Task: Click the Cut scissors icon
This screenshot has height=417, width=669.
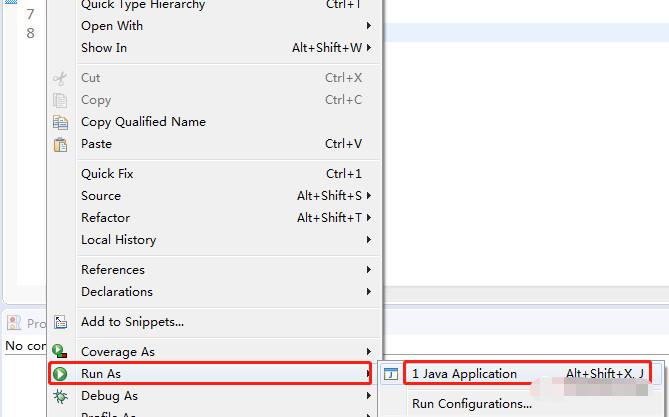Action: [60, 79]
